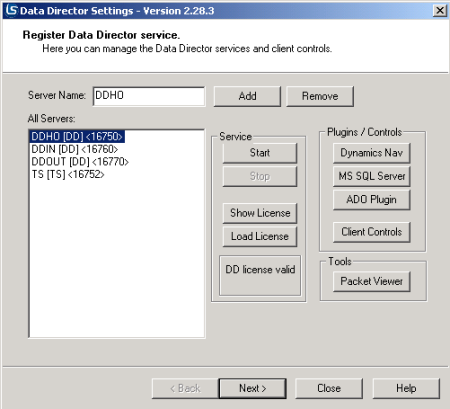
Task: Select DDIN [DD] <16760> server entry
Action: click(x=75, y=149)
